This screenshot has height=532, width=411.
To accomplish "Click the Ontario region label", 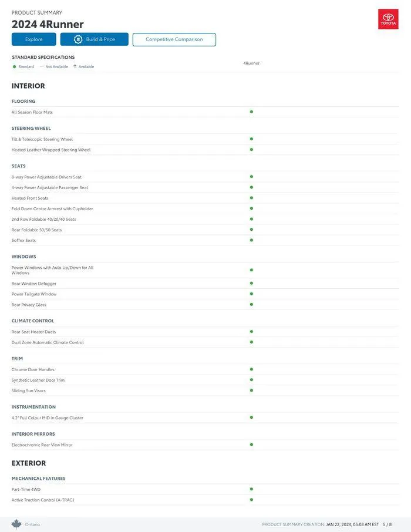I will (33, 524).
